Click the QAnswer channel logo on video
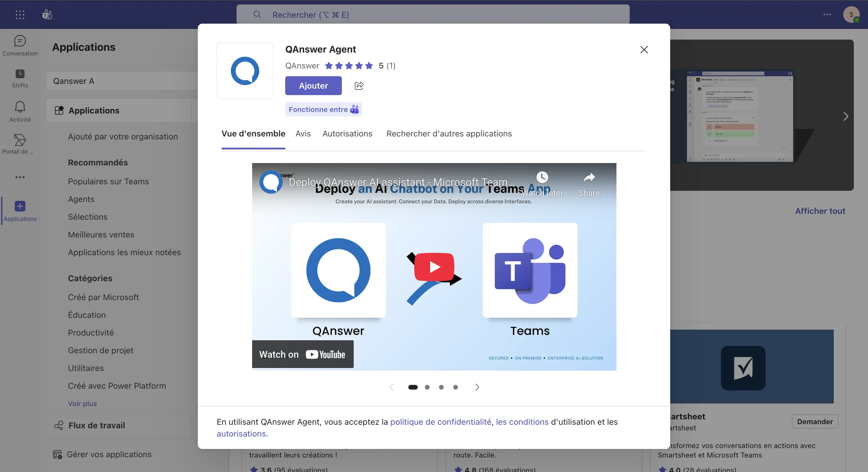The width and height of the screenshot is (868, 472). point(270,182)
